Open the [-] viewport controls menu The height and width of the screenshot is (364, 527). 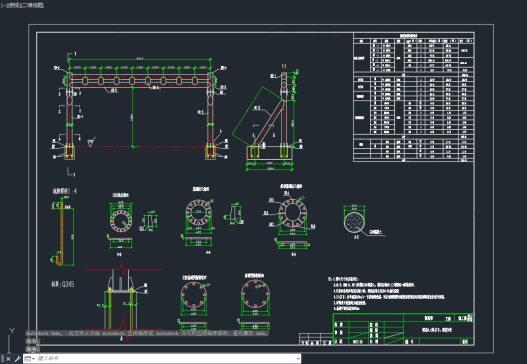[x=4, y=5]
